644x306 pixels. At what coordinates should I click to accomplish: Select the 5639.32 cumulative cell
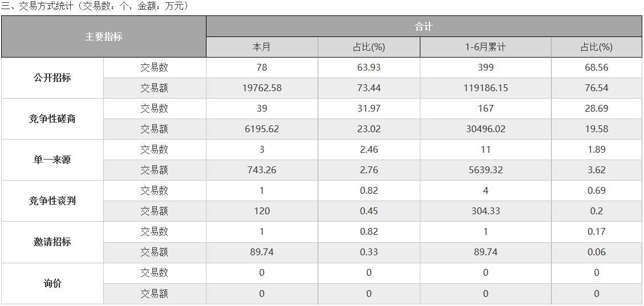[x=485, y=170]
